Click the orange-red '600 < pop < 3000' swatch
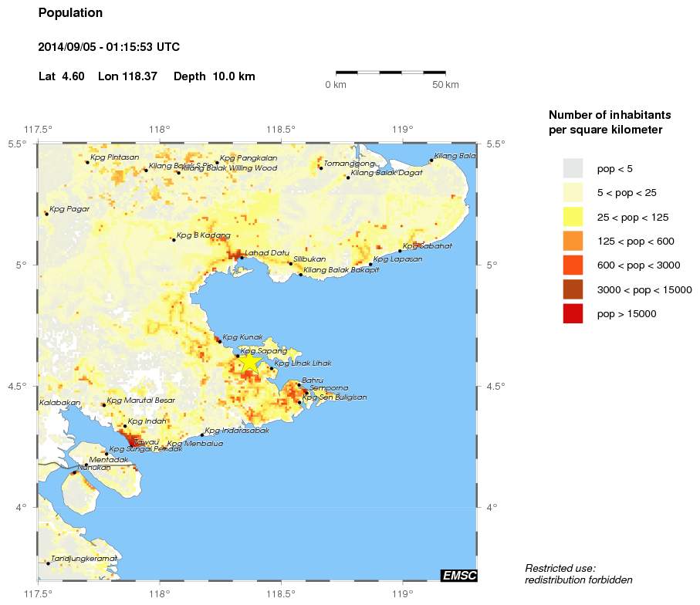Viewport: 700px width, 605px height. coord(573,265)
